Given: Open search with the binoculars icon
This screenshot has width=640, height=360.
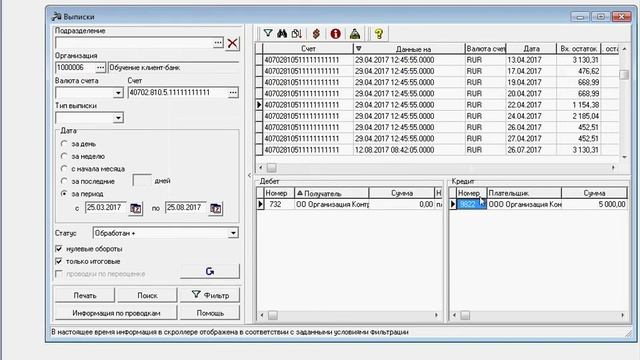Looking at the screenshot, I should tap(282, 33).
